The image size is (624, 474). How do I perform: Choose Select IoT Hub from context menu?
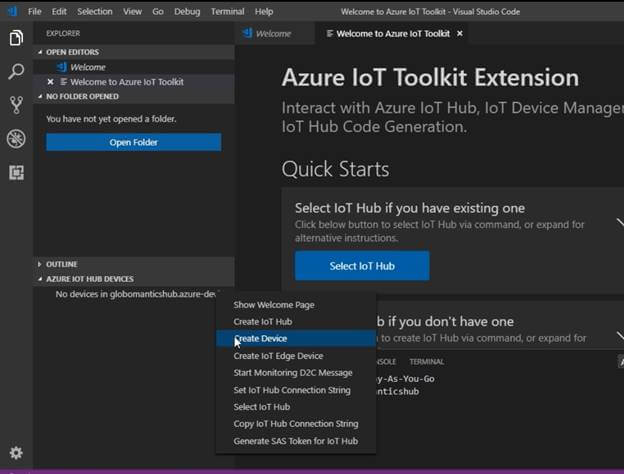coord(296,407)
